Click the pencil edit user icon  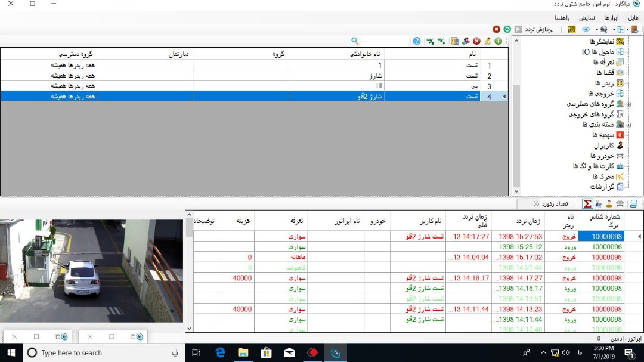pyautogui.click(x=488, y=41)
